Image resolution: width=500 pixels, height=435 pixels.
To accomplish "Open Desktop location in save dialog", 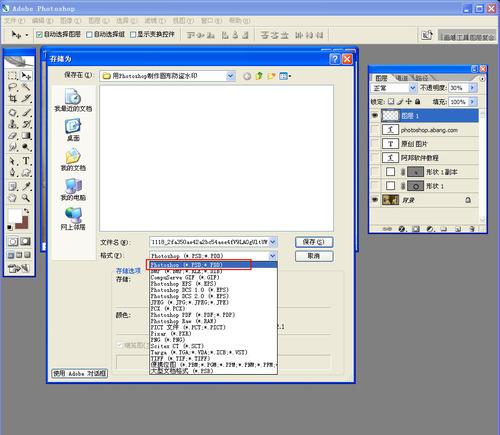I will (x=73, y=130).
